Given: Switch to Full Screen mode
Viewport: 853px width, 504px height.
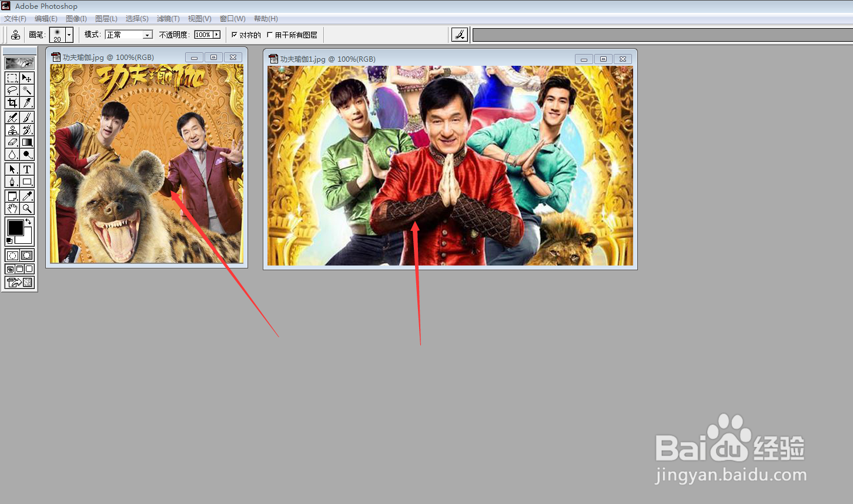Looking at the screenshot, I should [x=29, y=269].
